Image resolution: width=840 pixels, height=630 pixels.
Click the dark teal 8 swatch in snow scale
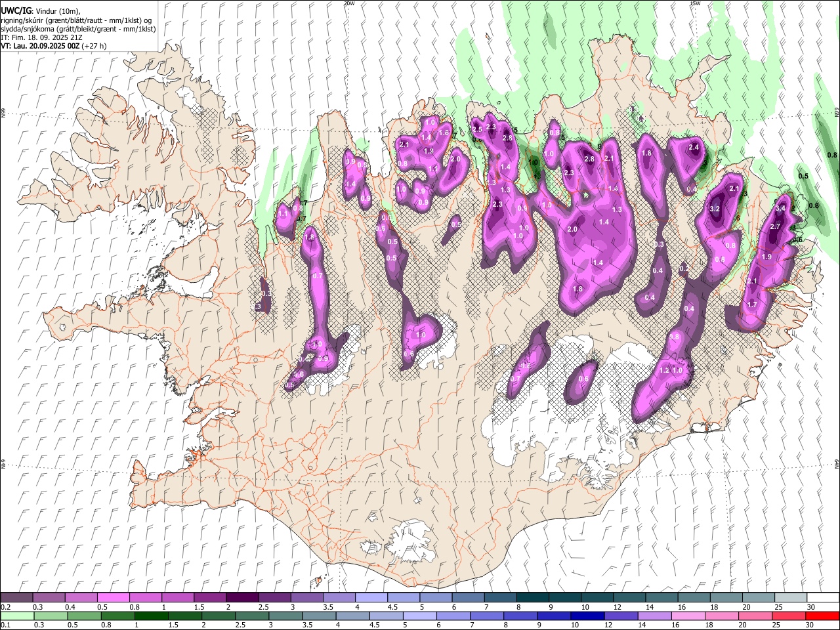click(x=532, y=597)
